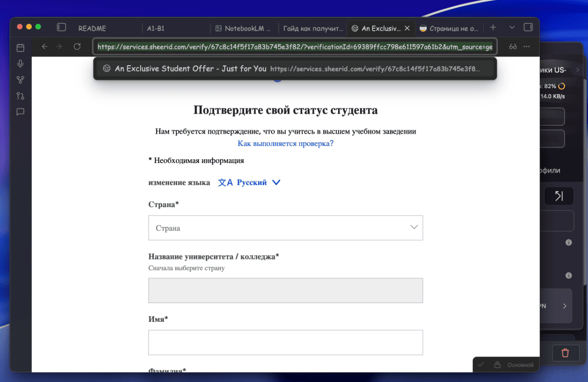Screen dimensions: 588x382
Task: Reload the page with the refresh icon
Action: [x=77, y=47]
